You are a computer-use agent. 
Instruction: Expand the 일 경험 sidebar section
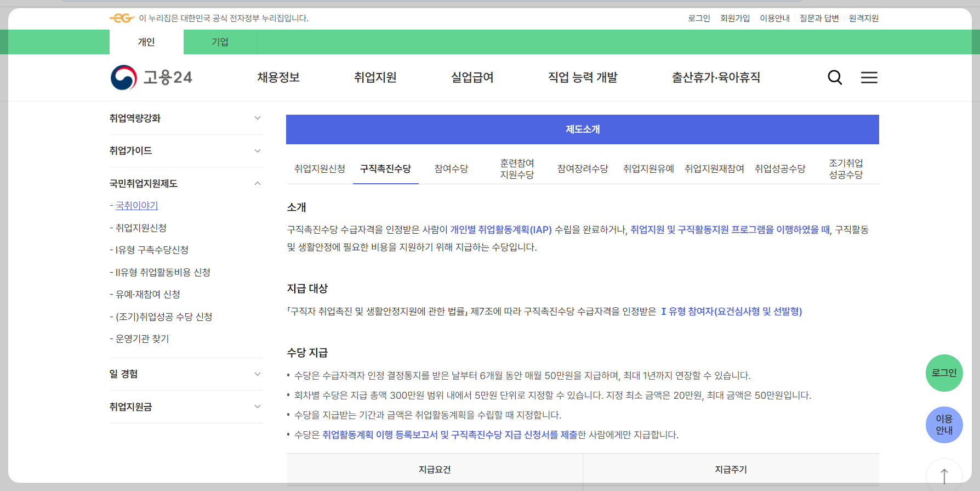tap(186, 374)
